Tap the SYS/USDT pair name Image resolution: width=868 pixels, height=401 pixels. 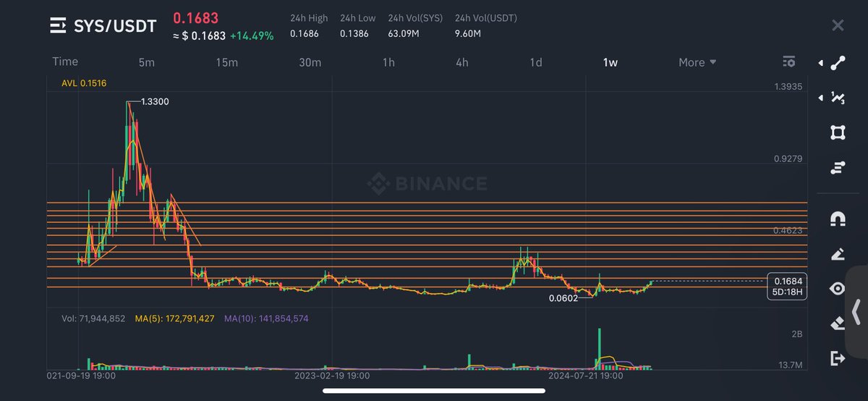(115, 27)
